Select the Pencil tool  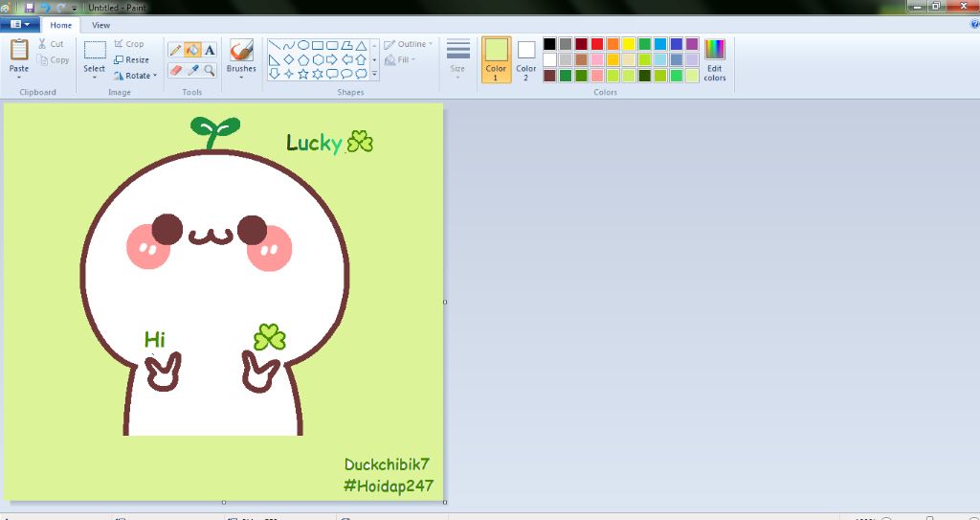tap(176, 50)
